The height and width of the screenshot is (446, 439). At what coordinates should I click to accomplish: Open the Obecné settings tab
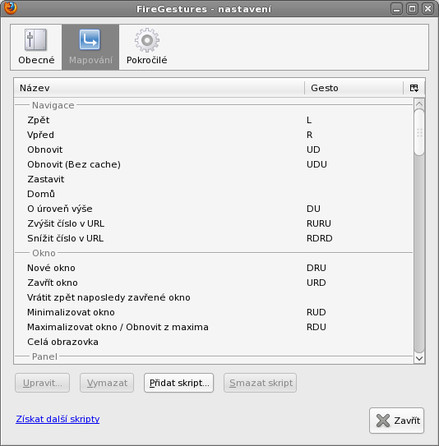coord(36,47)
